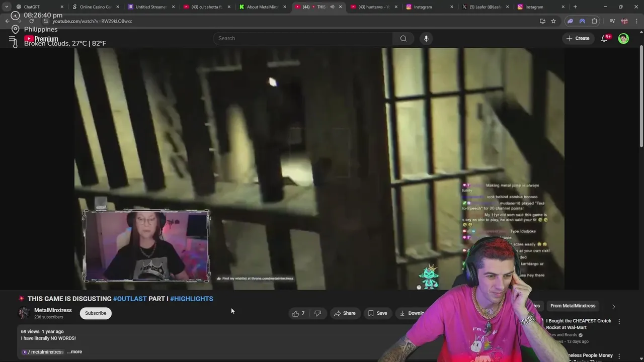Image resolution: width=644 pixels, height=362 pixels.
Task: Open more options for Crotch Rocket video
Action: click(619, 321)
